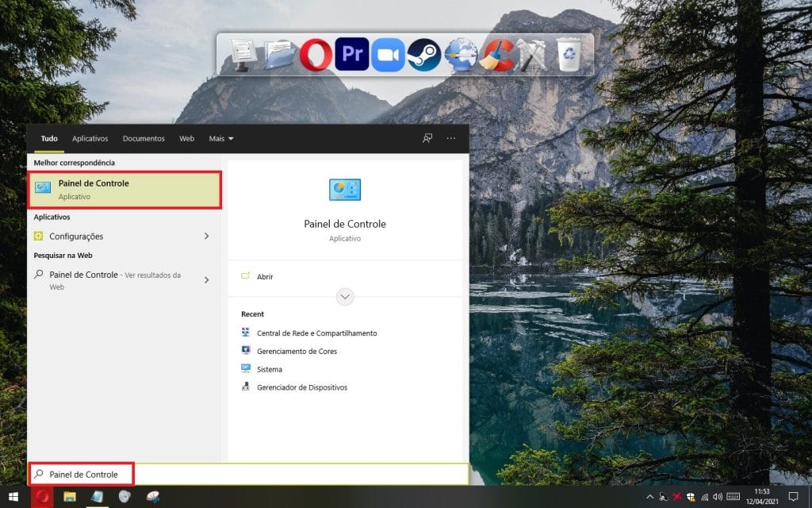Open File Explorer from the taskbar
This screenshot has height=508, width=812.
70,497
